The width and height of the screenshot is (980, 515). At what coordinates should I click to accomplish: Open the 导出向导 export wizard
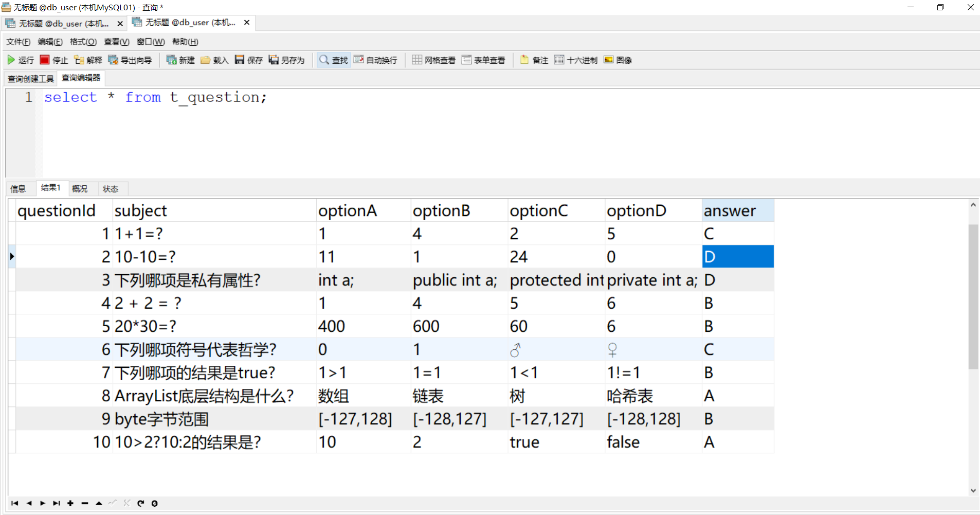(x=130, y=60)
